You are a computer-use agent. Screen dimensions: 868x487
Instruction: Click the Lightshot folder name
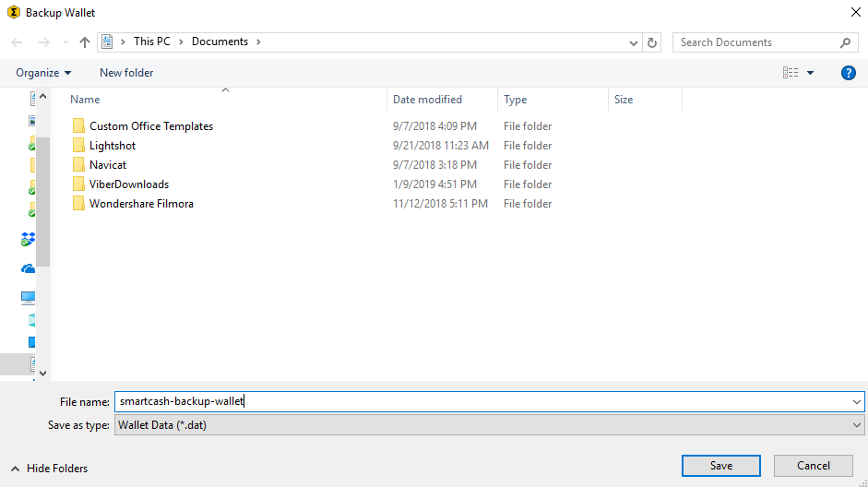click(x=113, y=146)
